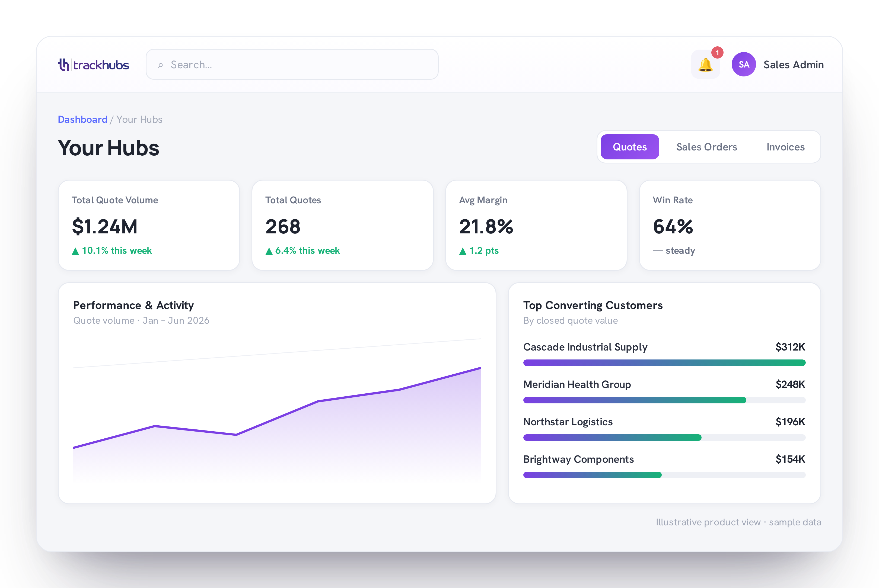Image resolution: width=879 pixels, height=588 pixels.
Task: Select Northstar Logistics customer
Action: tap(568, 422)
